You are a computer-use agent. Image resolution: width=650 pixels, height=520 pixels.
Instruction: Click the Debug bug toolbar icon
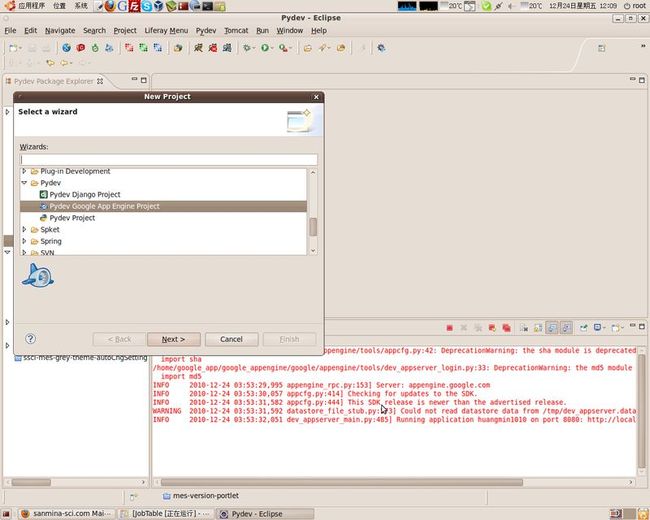(247, 48)
